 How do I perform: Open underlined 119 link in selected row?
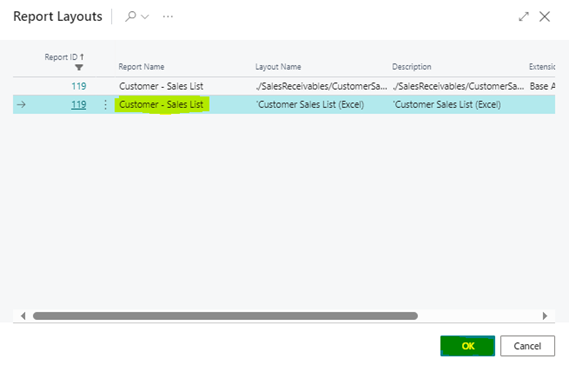point(79,105)
